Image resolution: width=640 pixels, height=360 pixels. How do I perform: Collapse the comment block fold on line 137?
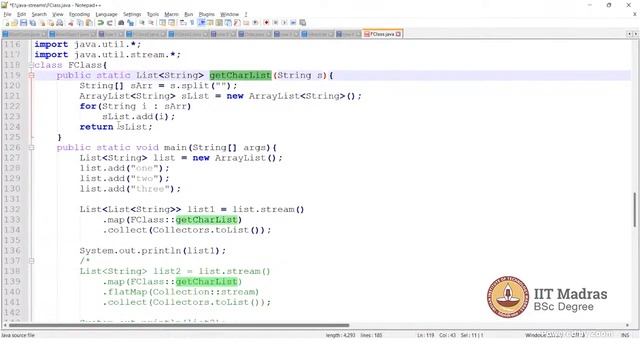coord(31,261)
